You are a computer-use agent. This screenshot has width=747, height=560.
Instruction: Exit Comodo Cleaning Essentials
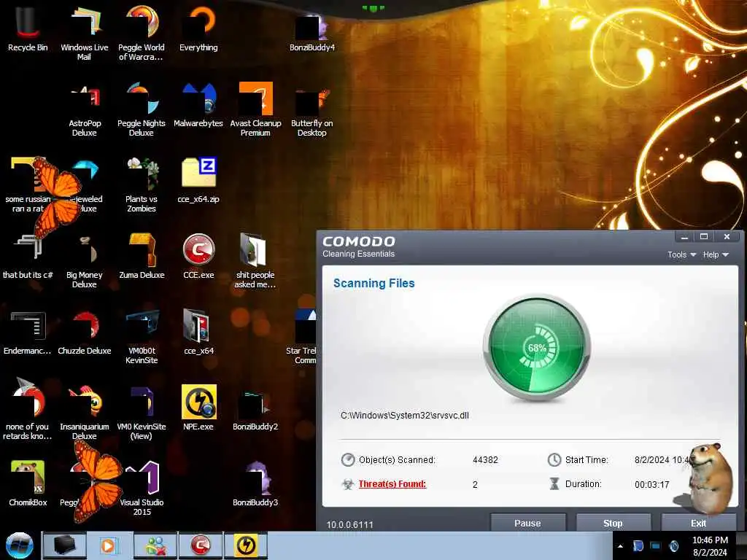(x=698, y=523)
